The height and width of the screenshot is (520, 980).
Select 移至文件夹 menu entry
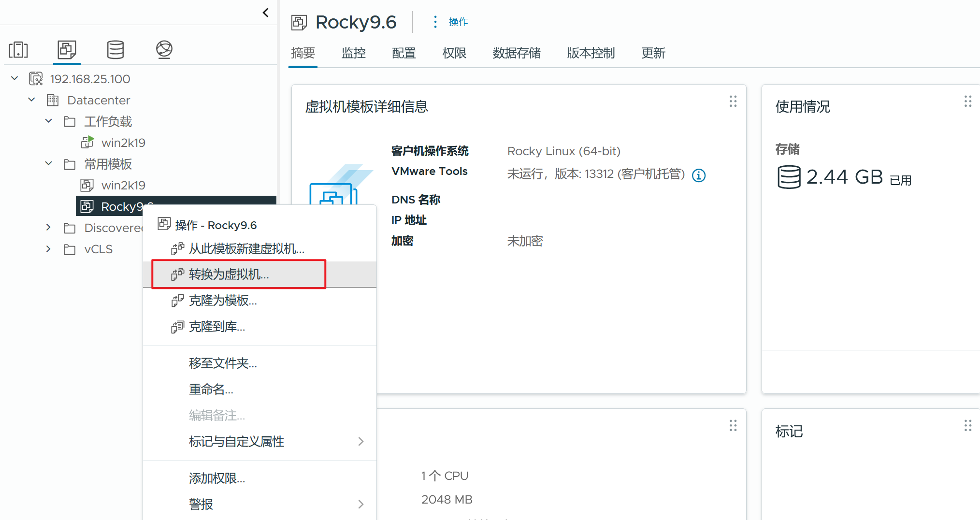click(260, 363)
